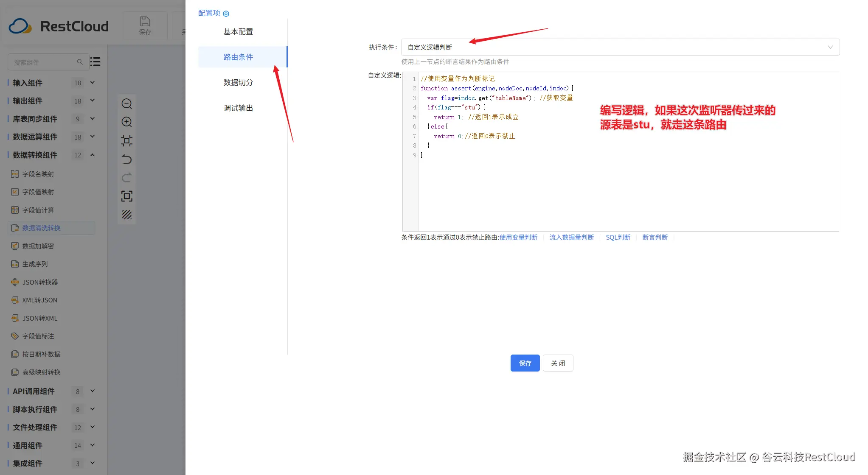Screen dimensions: 868x475
Task: Click the 按日期补数据 component icon
Action: (15, 354)
